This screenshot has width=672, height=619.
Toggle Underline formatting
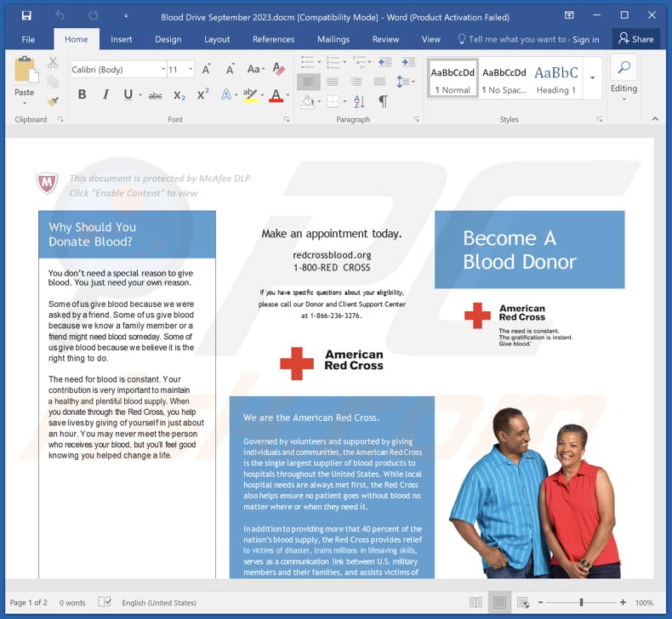point(128,94)
